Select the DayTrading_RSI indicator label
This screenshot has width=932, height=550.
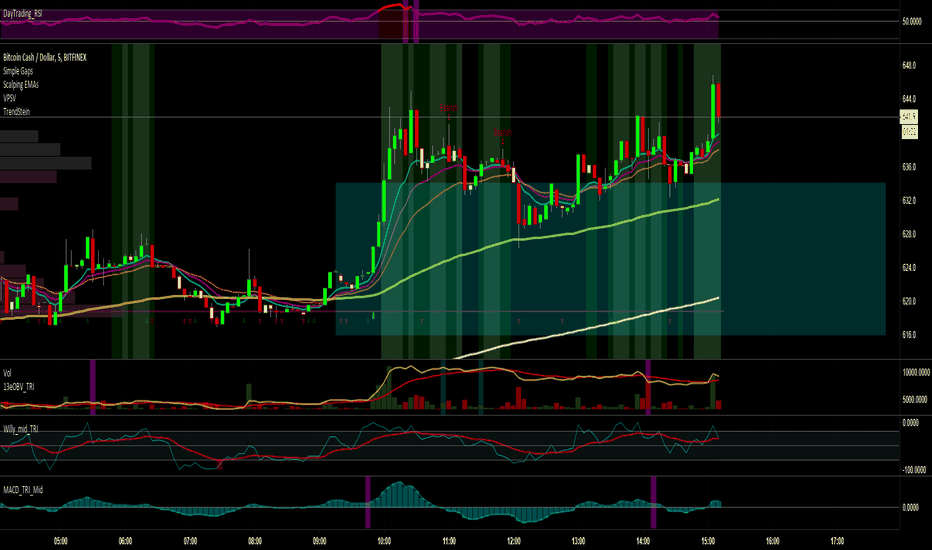tap(23, 13)
